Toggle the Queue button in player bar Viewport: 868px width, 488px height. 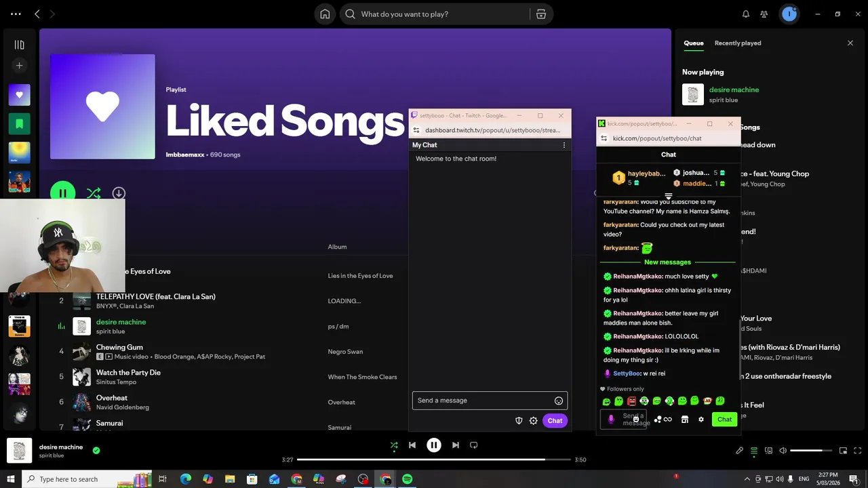(754, 451)
